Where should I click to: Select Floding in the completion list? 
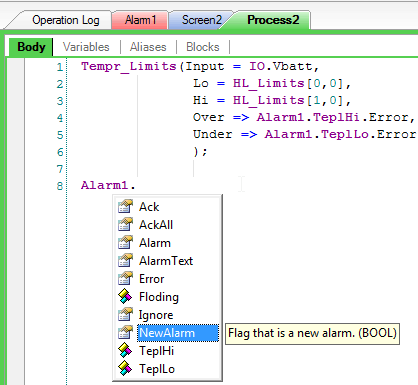[x=159, y=297]
